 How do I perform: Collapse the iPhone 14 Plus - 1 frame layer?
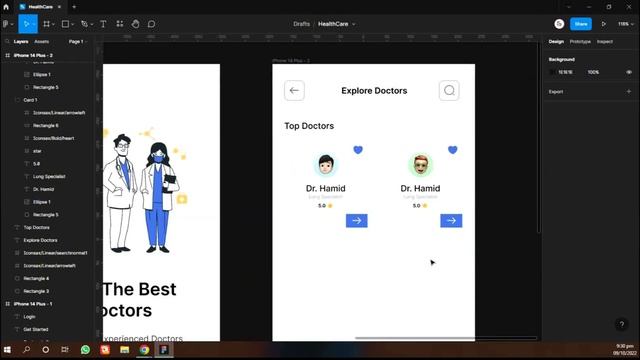point(7,304)
